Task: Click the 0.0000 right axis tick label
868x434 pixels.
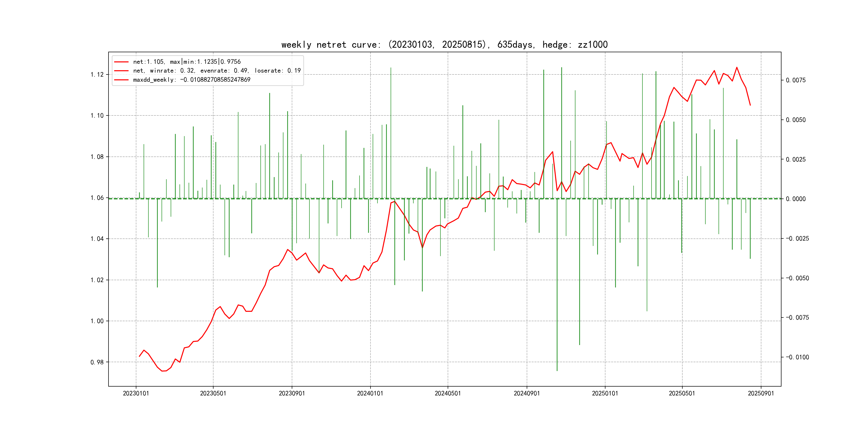Action: [x=796, y=199]
